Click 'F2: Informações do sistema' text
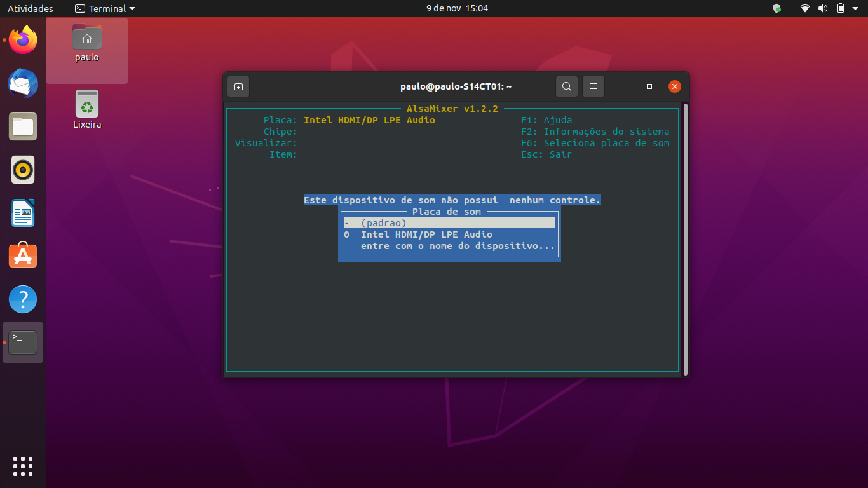Image resolution: width=868 pixels, height=488 pixels. point(595,132)
